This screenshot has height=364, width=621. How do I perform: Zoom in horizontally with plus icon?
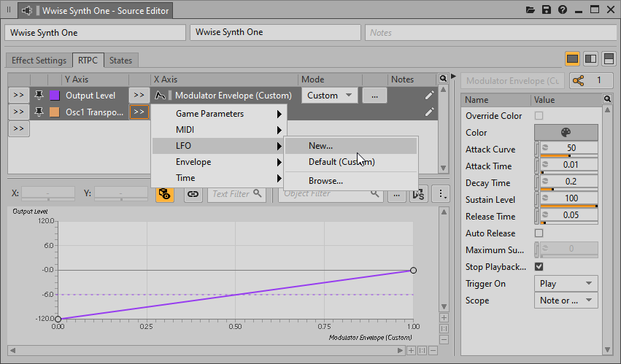coord(411,350)
